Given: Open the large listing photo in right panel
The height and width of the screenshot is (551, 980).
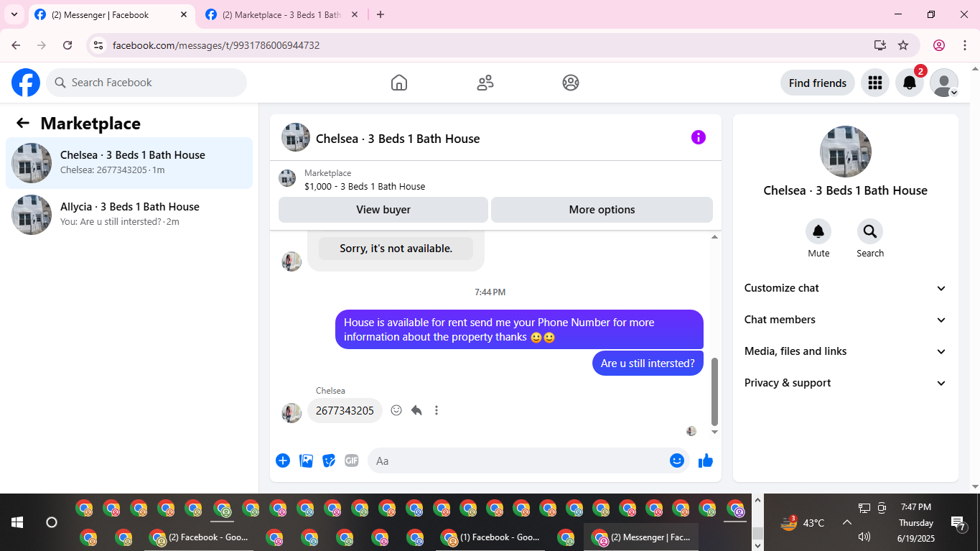Looking at the screenshot, I should 846,152.
